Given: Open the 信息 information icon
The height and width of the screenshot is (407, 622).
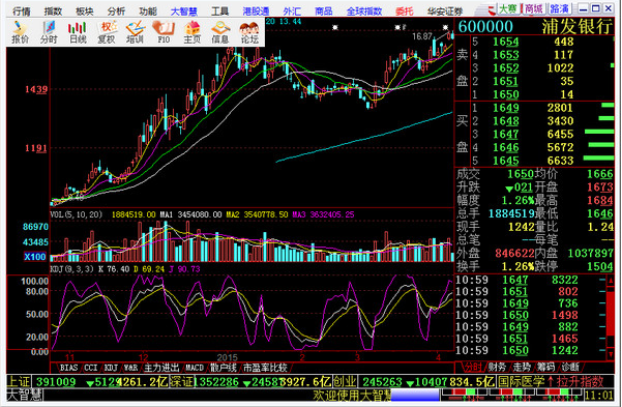Looking at the screenshot, I should coord(221,32).
